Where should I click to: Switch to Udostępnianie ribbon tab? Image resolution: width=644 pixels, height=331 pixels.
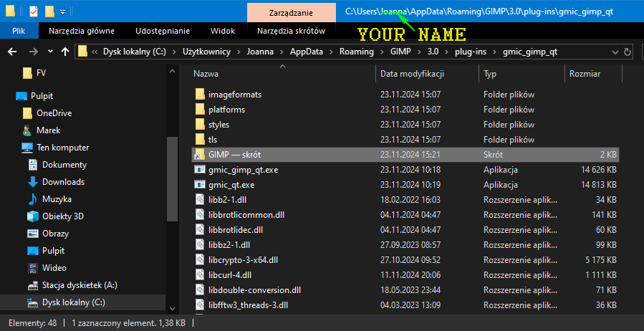pos(163,31)
